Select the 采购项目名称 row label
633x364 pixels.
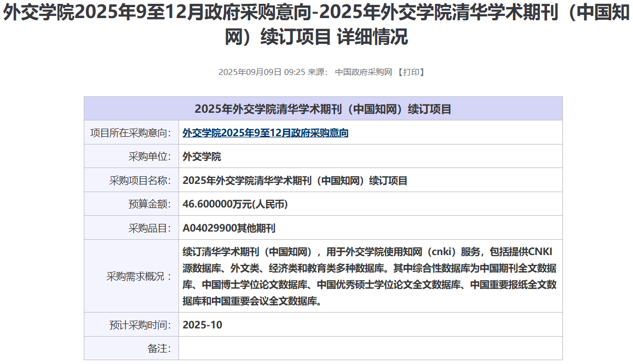pos(140,181)
